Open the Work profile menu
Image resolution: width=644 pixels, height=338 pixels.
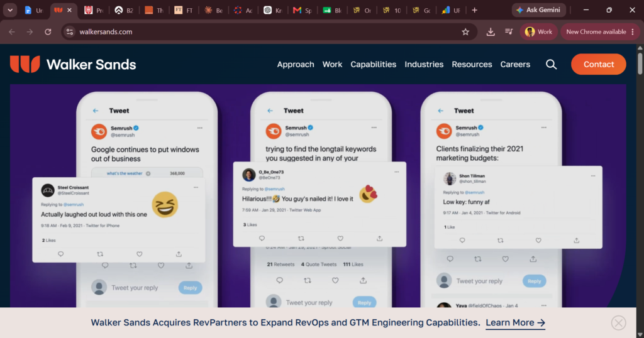538,31
